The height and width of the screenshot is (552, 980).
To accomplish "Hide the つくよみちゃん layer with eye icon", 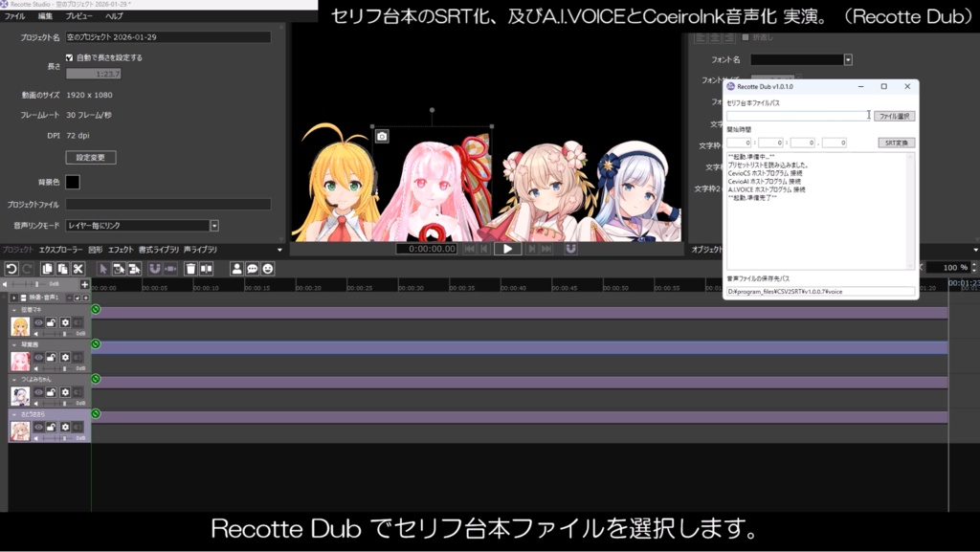I will click(38, 392).
